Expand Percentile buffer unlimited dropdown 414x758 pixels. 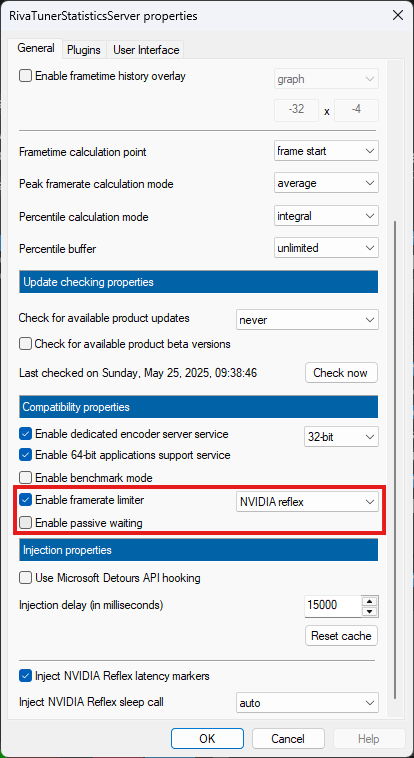click(x=326, y=248)
